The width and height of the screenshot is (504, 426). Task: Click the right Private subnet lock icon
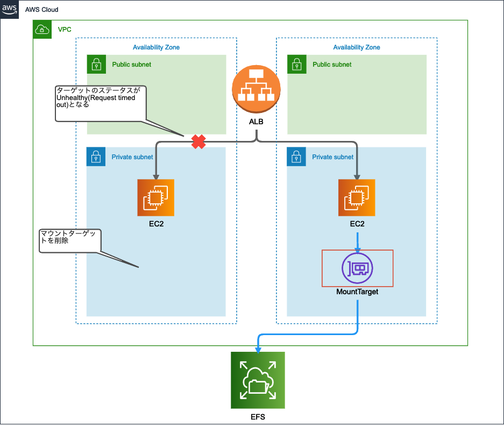[x=296, y=157]
